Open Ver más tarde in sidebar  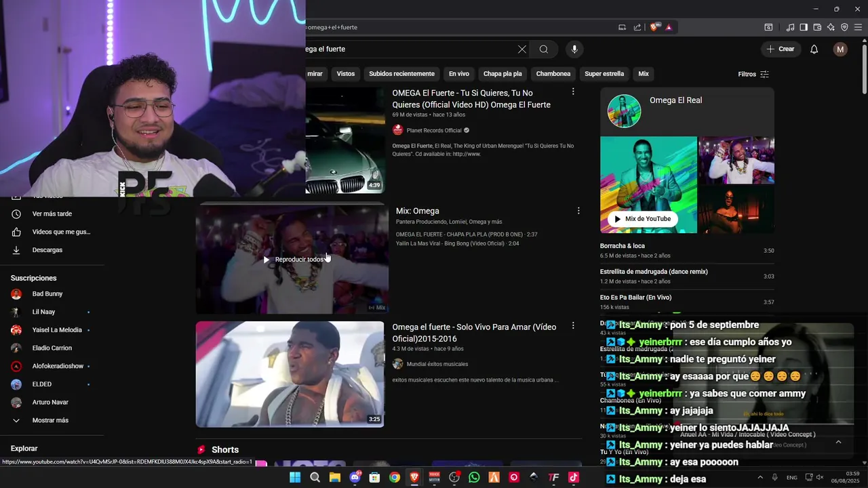(x=52, y=214)
